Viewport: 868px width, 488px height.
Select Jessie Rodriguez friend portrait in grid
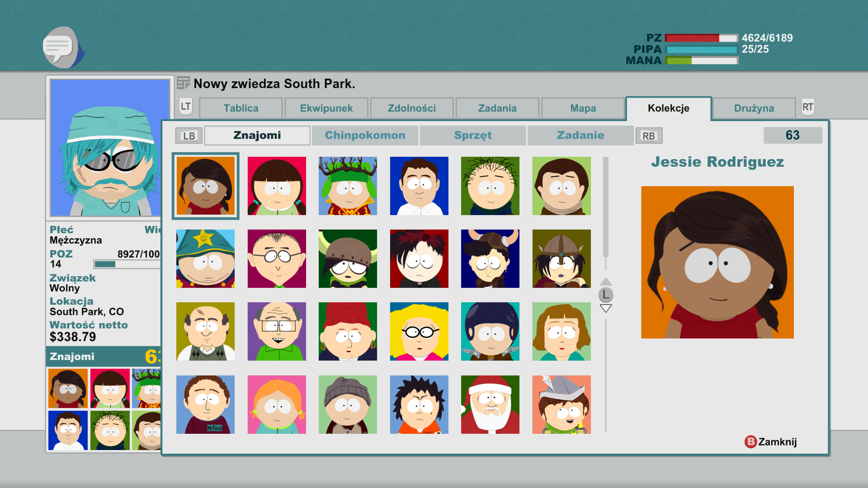pos(205,186)
